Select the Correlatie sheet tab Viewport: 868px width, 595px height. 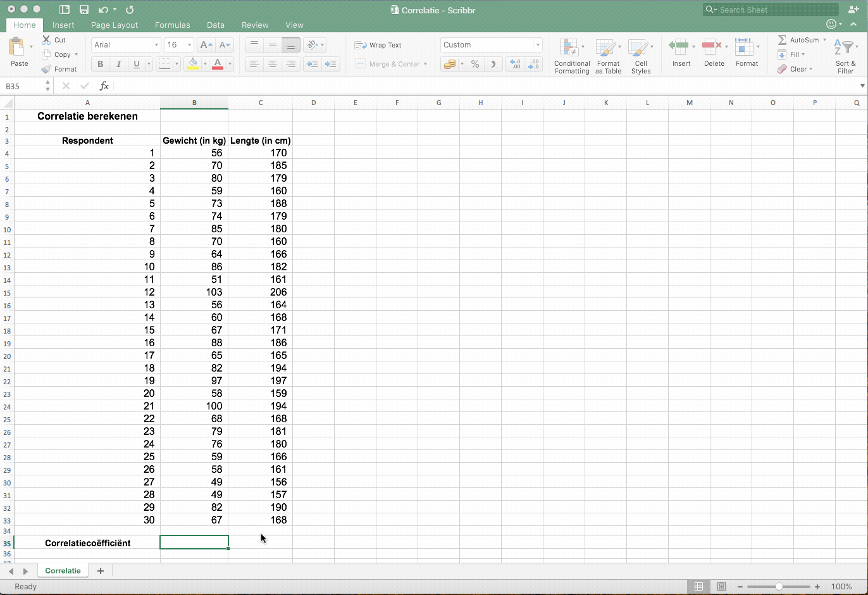point(63,571)
